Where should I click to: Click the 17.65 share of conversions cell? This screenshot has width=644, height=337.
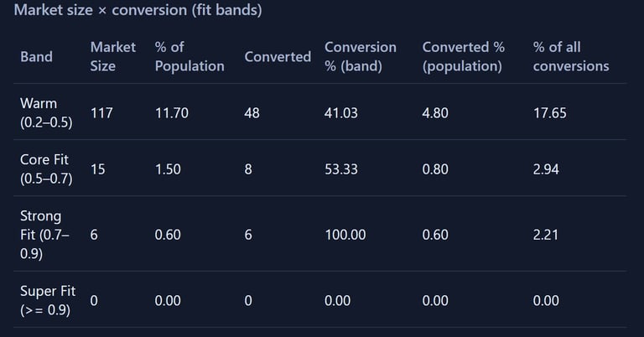[549, 112]
